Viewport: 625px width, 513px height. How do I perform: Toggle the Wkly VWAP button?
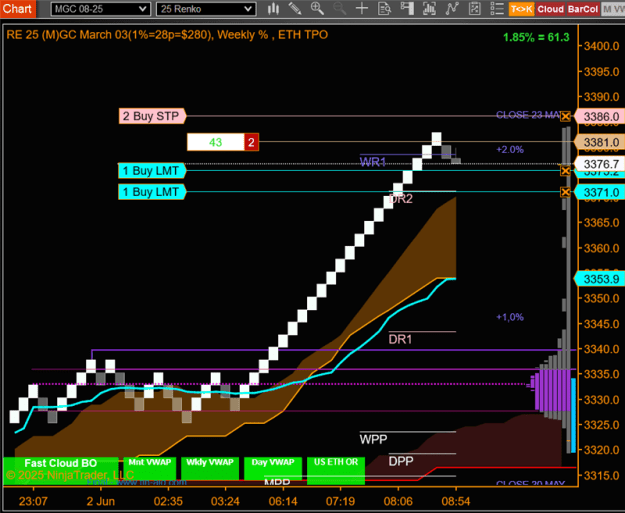[210, 468]
